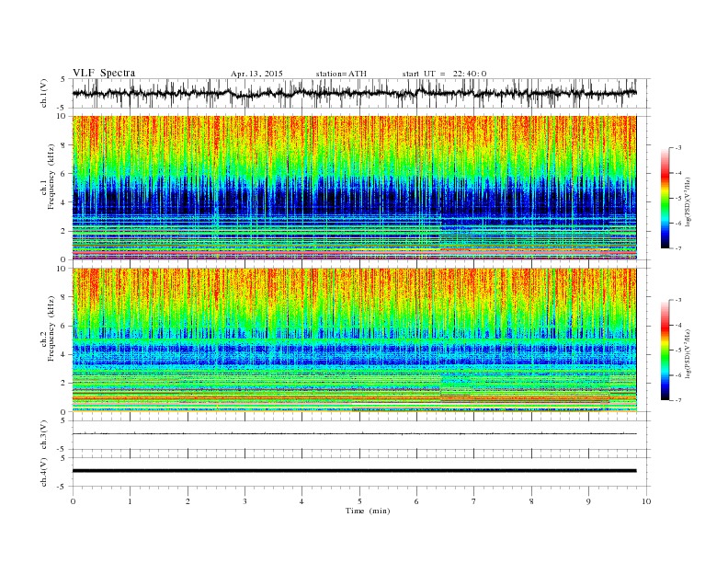Click the time axis tick label "7"
This screenshot has width=728, height=563.
click(474, 501)
